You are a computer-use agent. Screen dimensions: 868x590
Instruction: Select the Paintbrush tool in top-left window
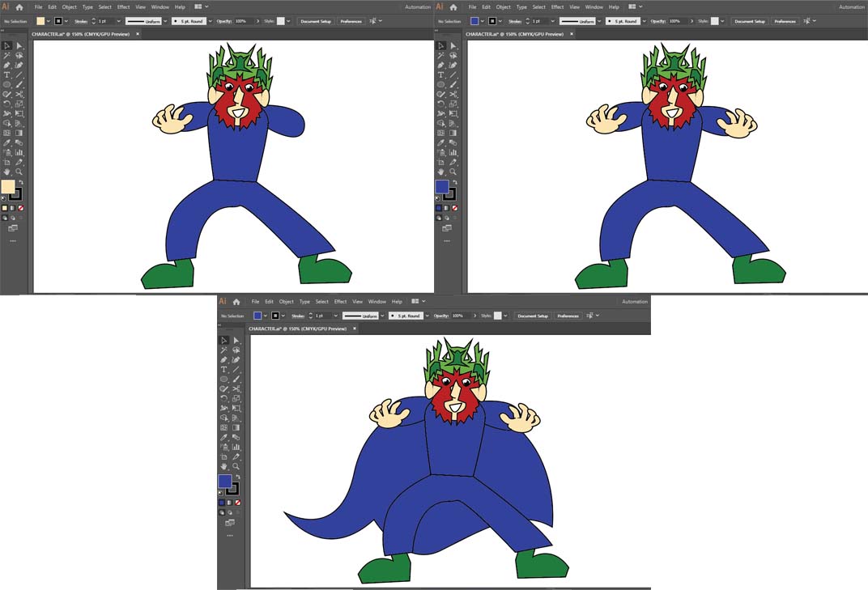(19, 85)
